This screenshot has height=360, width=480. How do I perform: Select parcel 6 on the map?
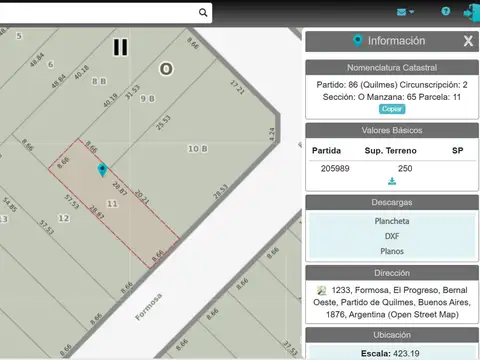pyautogui.click(x=51, y=64)
